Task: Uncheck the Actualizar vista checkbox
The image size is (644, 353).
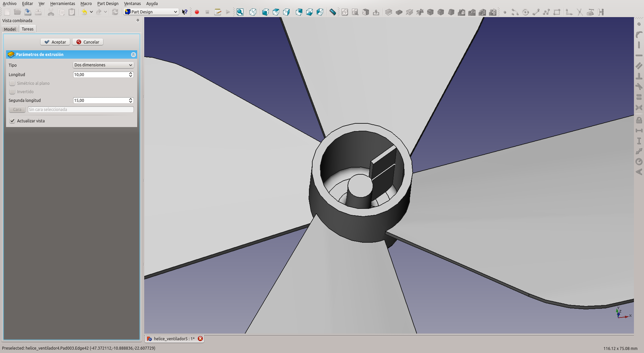Action: (x=12, y=121)
